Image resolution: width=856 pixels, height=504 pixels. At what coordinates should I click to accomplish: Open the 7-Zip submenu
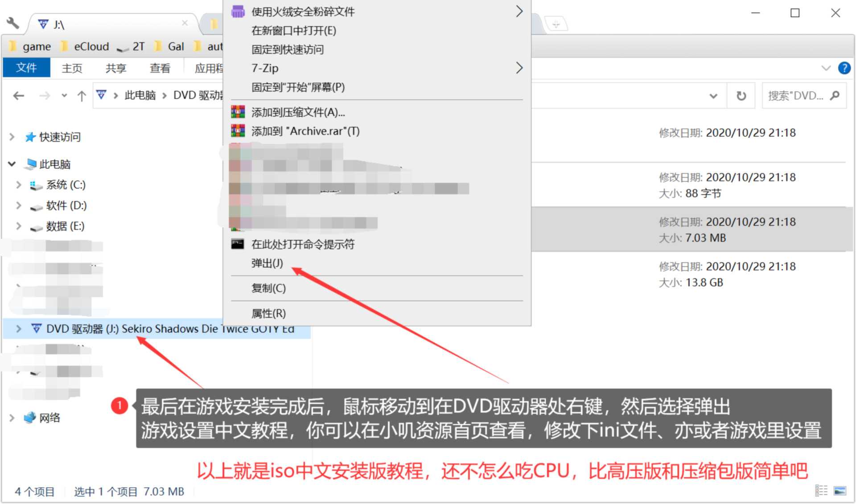pyautogui.click(x=377, y=68)
